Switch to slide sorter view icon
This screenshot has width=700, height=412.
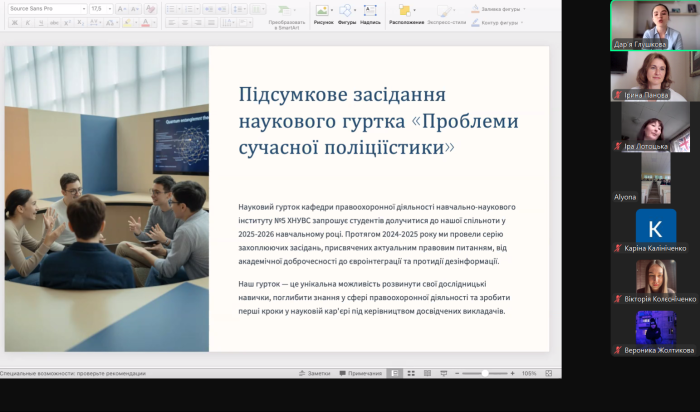[412, 373]
